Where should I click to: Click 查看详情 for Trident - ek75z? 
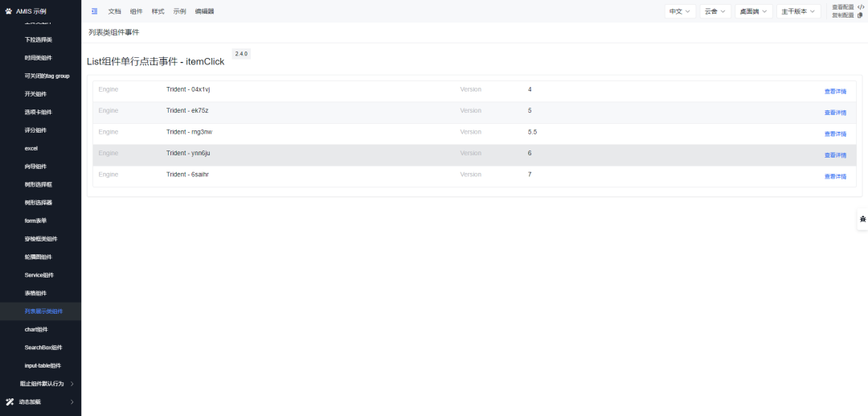tap(835, 113)
